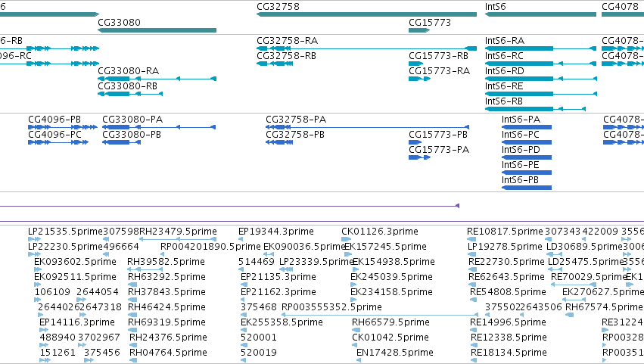Select EST EK245039.5prime
This screenshot has width=644, height=364.
tap(391, 277)
